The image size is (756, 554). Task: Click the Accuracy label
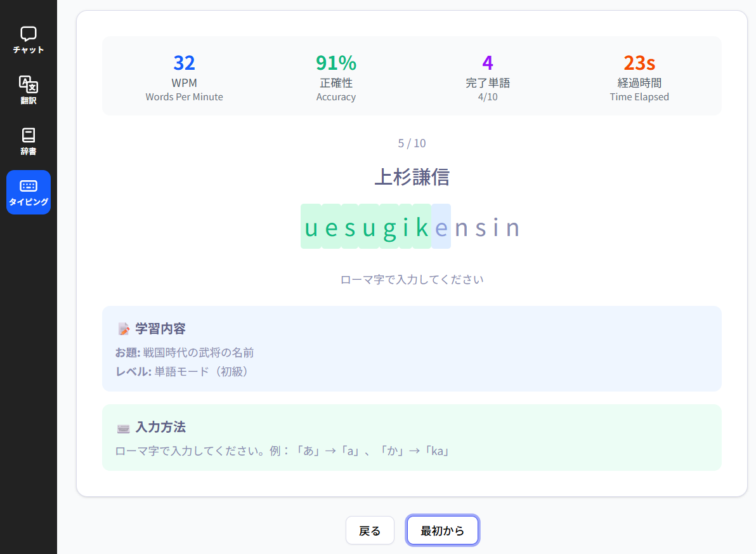336,97
